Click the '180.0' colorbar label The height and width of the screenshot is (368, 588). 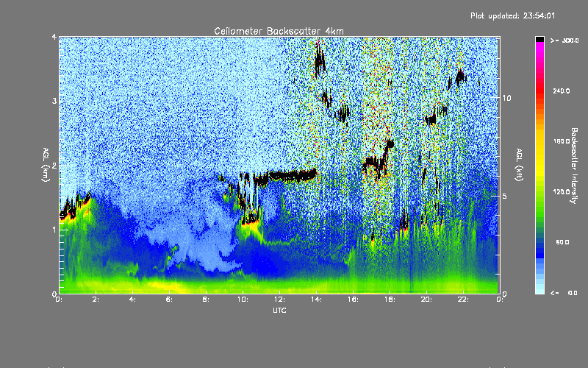coord(562,141)
